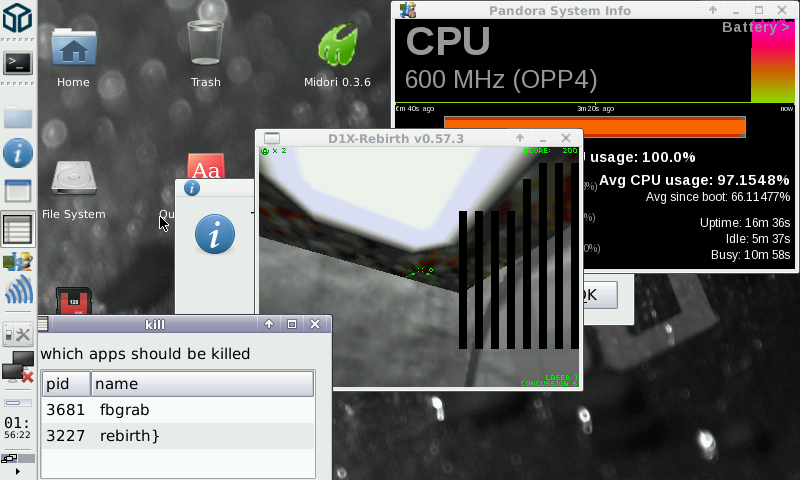Click the disconnected display panel icon

pos(18,368)
